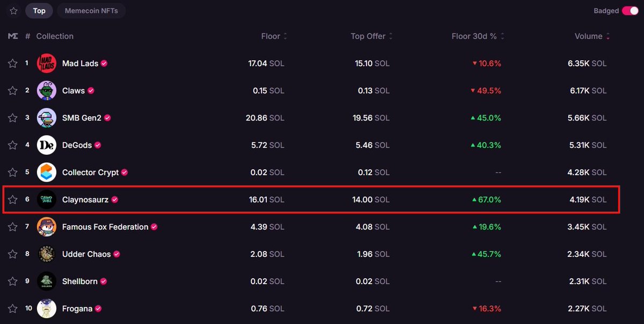Star the DeGods collection
Viewport: 644px width, 324px height.
click(x=13, y=145)
